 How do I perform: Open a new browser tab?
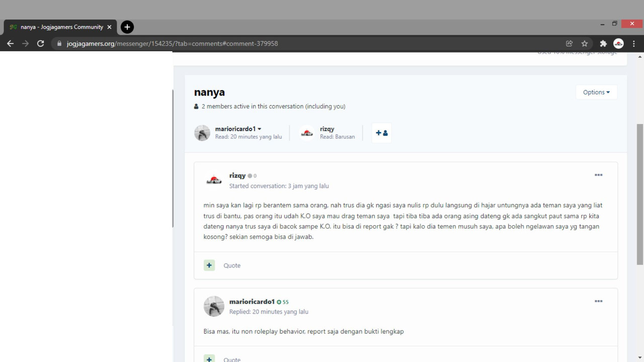[x=127, y=27]
